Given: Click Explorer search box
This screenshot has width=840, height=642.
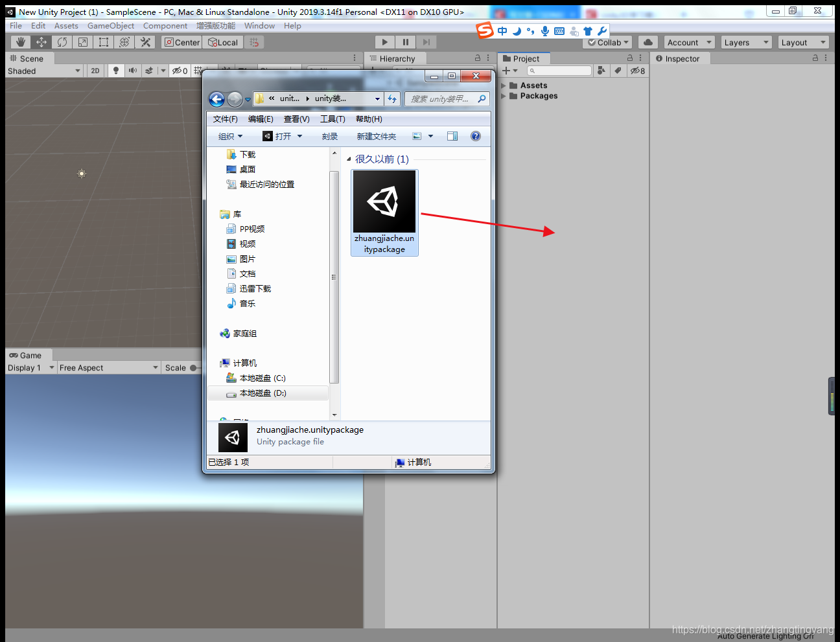Looking at the screenshot, I should click(447, 98).
